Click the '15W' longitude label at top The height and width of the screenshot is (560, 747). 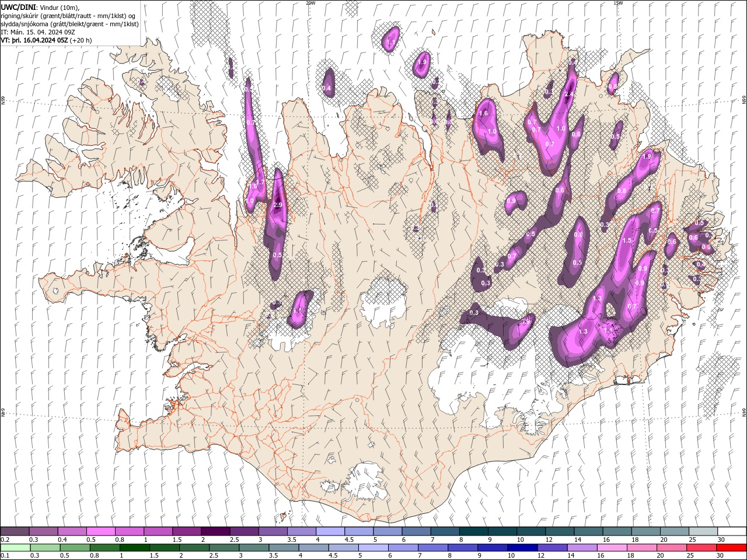tap(618, 3)
